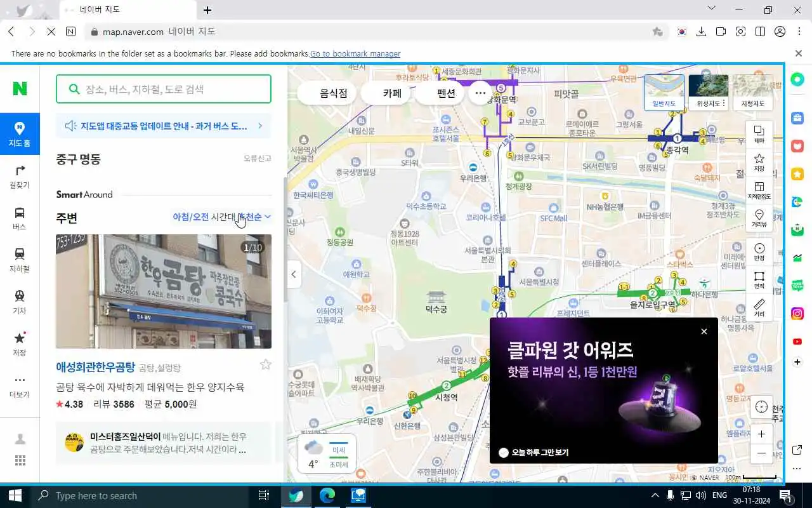The width and height of the screenshot is (812, 508).
Task: Click the split view icon in toolbar
Action: [x=760, y=32]
